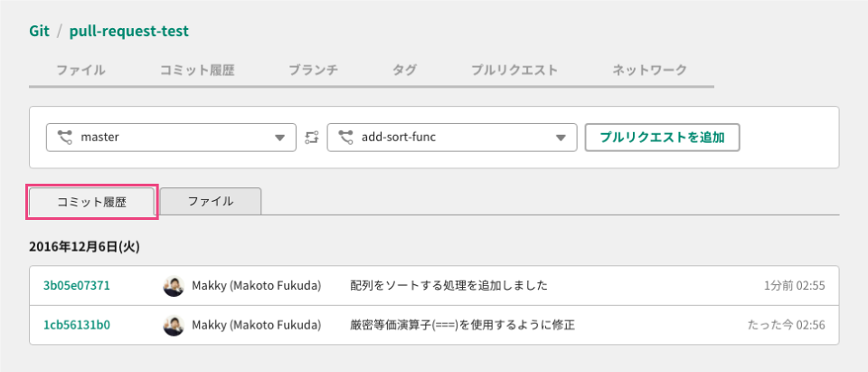Click Makky's avatar in commit 3b05e07371 row
868x372 pixels.
(174, 285)
